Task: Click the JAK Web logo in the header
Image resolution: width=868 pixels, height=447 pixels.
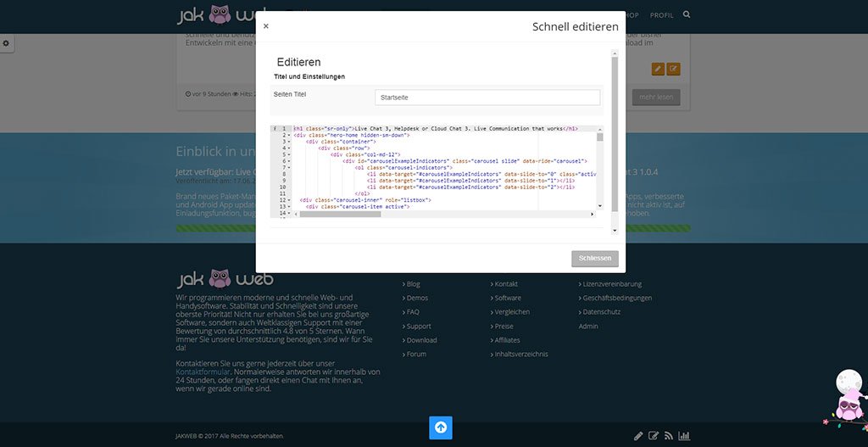Action: (216, 15)
